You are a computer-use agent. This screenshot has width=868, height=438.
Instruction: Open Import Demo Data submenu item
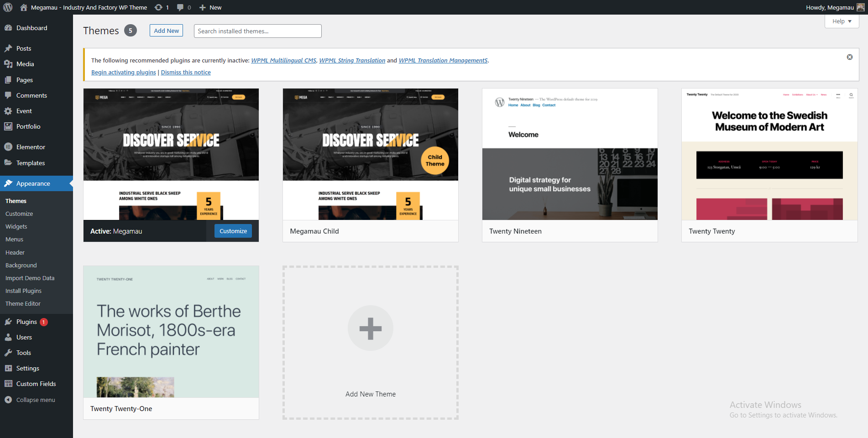(30, 278)
